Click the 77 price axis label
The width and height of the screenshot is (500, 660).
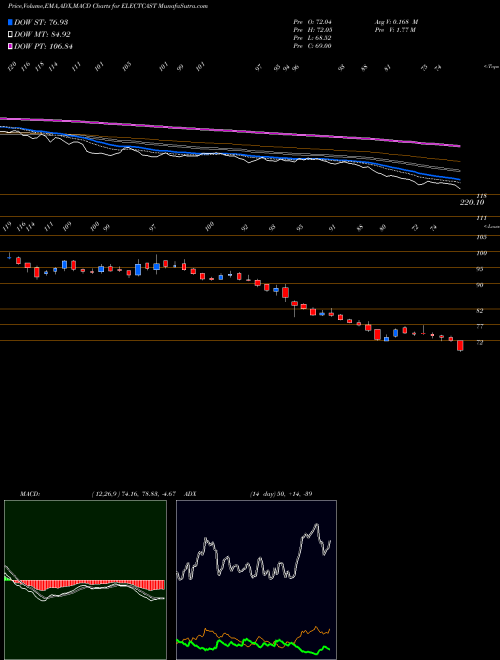pos(479,326)
